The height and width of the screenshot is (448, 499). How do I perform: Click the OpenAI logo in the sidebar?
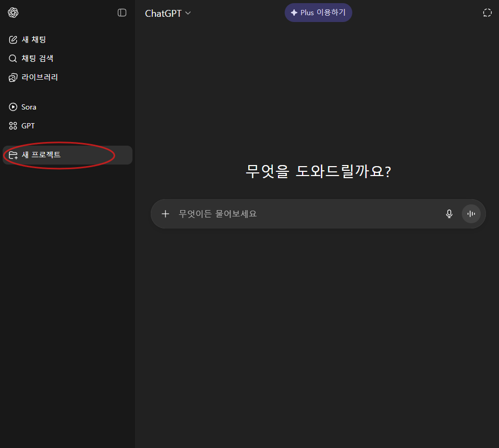click(x=13, y=13)
